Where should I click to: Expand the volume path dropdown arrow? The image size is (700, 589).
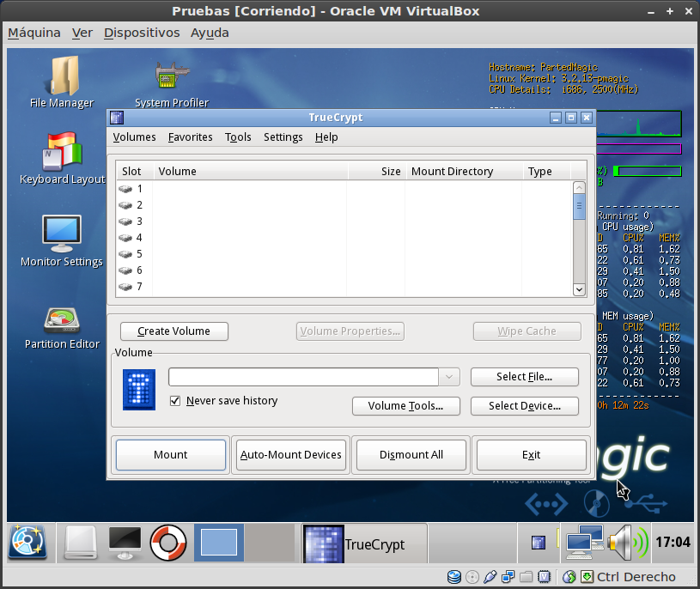pyautogui.click(x=449, y=377)
